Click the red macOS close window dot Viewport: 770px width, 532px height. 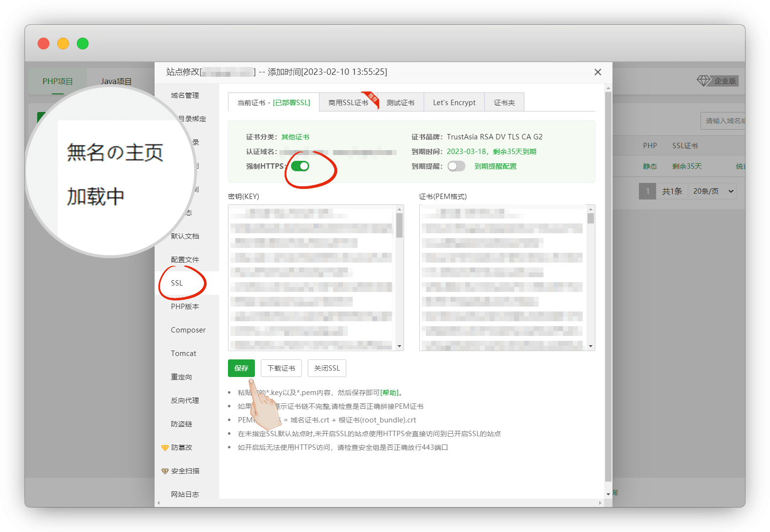click(x=44, y=44)
